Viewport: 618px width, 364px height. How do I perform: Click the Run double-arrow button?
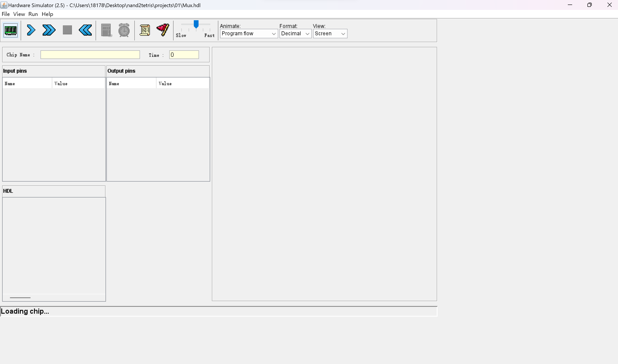[x=49, y=30]
